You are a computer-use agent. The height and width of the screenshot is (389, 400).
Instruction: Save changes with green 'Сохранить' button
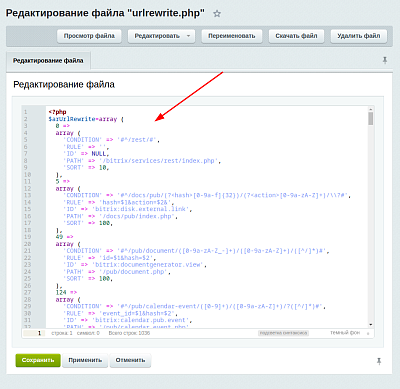38,360
